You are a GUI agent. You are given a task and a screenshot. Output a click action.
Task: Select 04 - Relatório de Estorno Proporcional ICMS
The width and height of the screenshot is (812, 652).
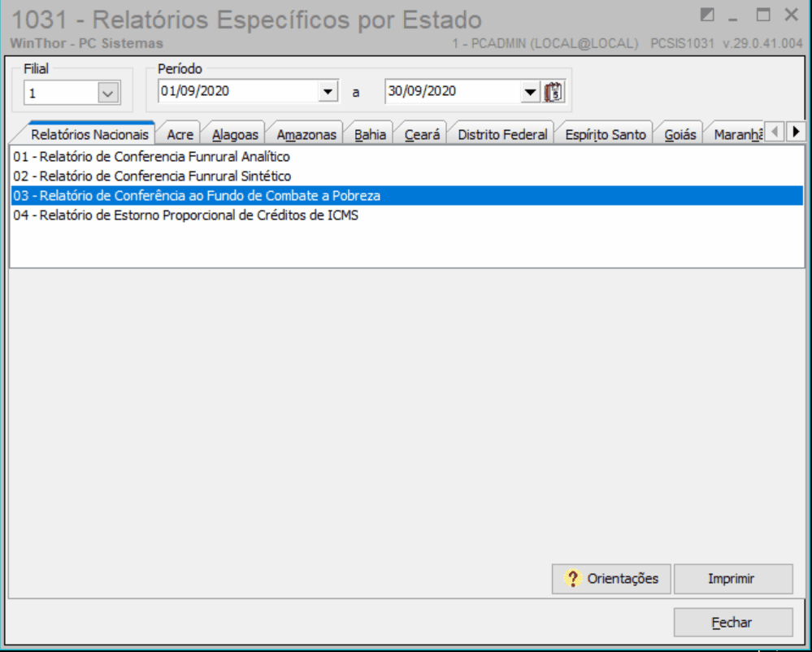click(406, 215)
